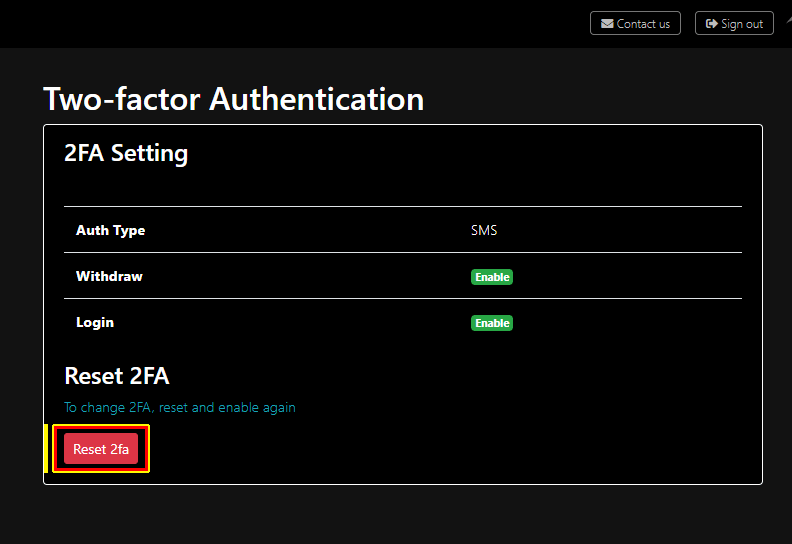Click the empty black top navigation bar
This screenshot has height=544, width=792.
300,24
